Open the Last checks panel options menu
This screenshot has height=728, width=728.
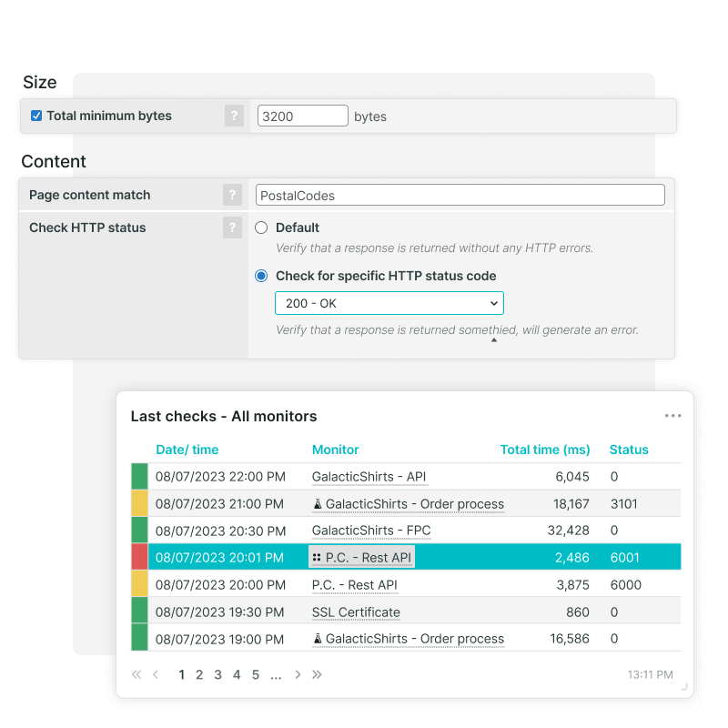(x=672, y=416)
